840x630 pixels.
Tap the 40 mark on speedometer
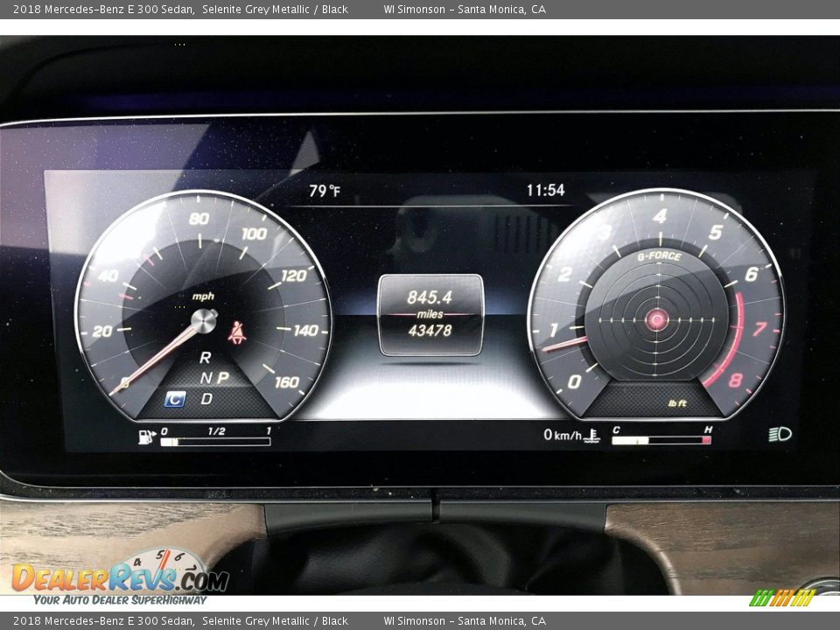coord(108,276)
